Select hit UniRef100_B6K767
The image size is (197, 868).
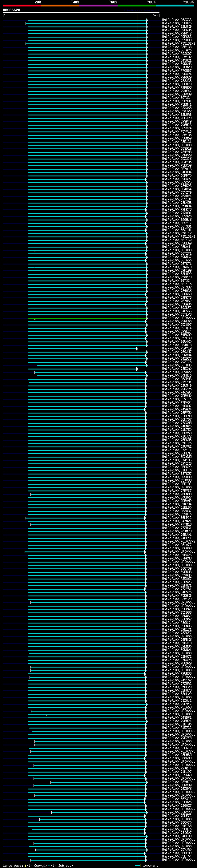pyautogui.click(x=177, y=419)
